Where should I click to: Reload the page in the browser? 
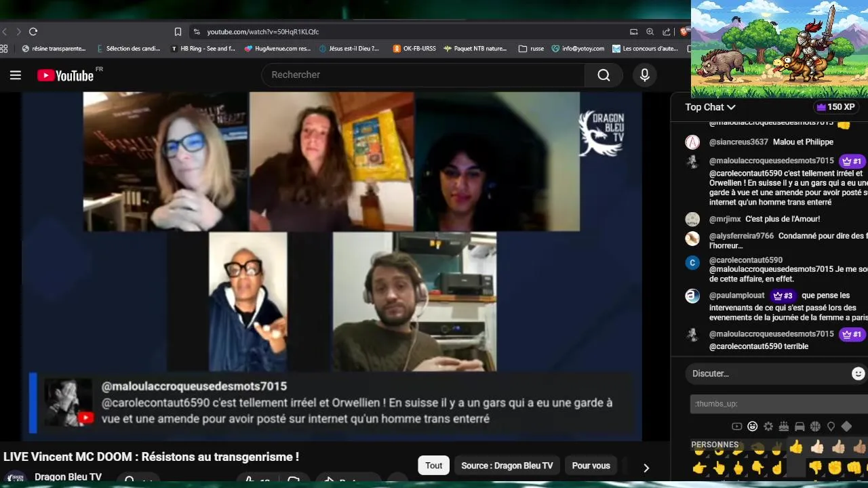coord(33,32)
